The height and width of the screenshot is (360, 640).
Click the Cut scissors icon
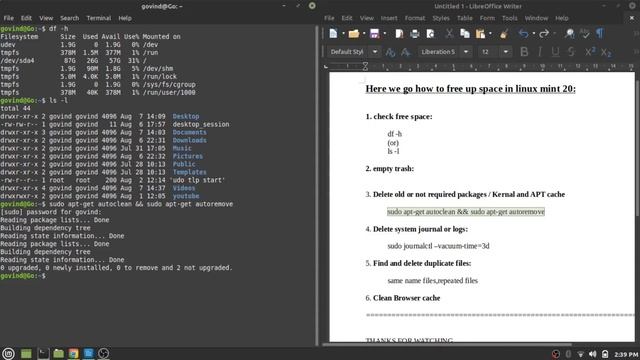click(x=449, y=34)
